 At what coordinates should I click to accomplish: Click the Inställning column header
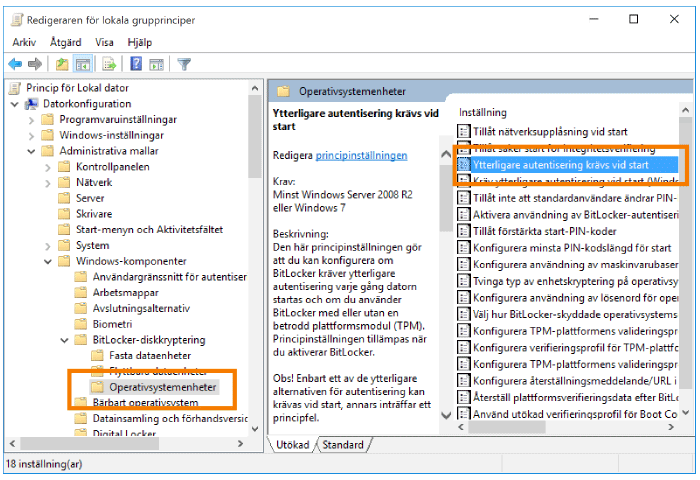pyautogui.click(x=483, y=112)
